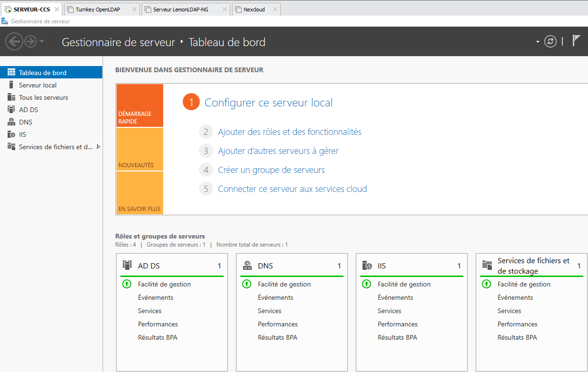The width and height of the screenshot is (588, 372).
Task: Click the green status arrow in IIS tile
Action: (x=367, y=284)
